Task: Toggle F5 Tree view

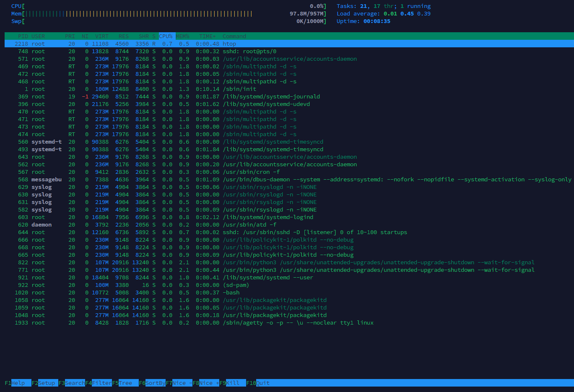Action: (125, 383)
